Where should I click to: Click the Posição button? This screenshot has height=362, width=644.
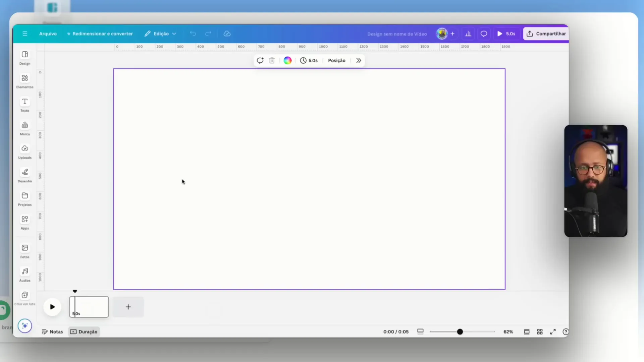tap(336, 61)
